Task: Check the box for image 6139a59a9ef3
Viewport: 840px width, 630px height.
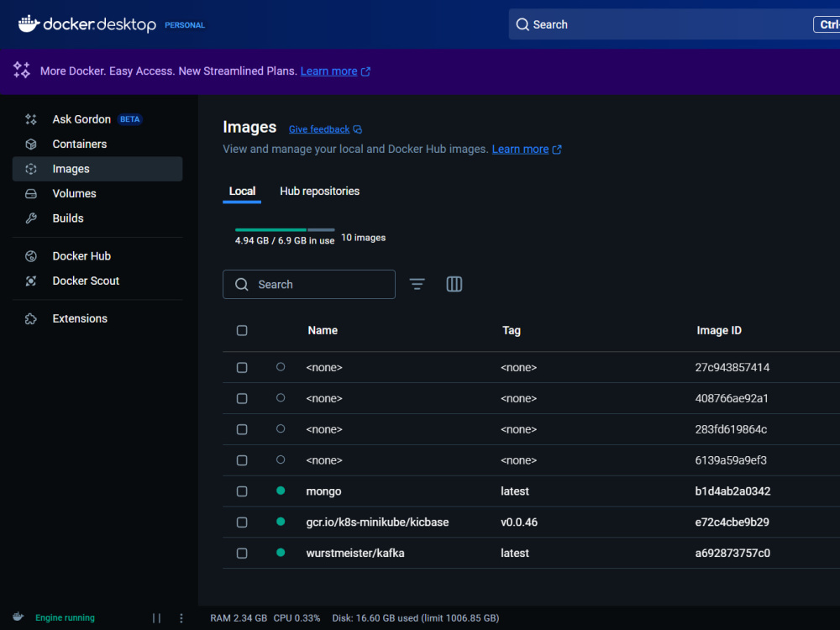Action: [x=242, y=460]
